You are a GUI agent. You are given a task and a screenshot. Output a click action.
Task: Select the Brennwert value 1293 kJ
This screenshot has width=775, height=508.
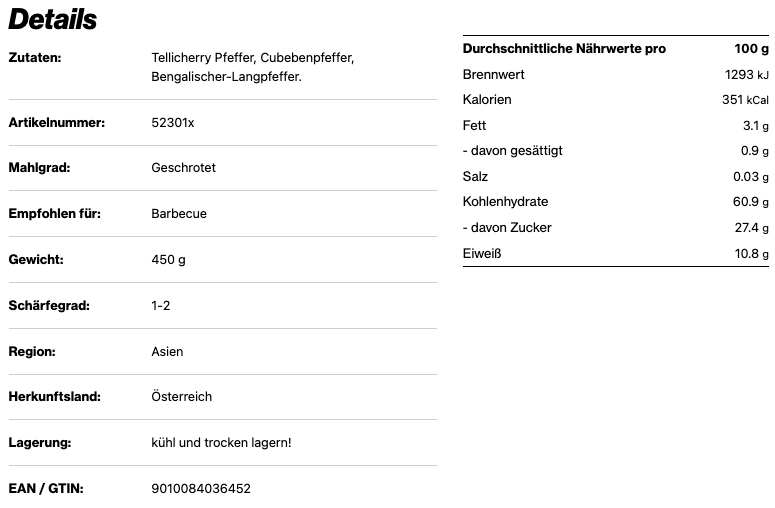(746, 75)
